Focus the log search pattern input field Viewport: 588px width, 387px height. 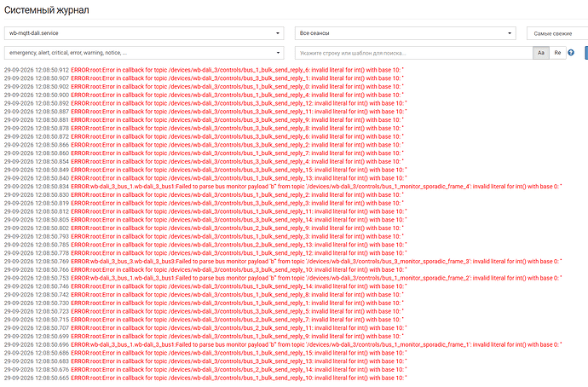click(413, 53)
